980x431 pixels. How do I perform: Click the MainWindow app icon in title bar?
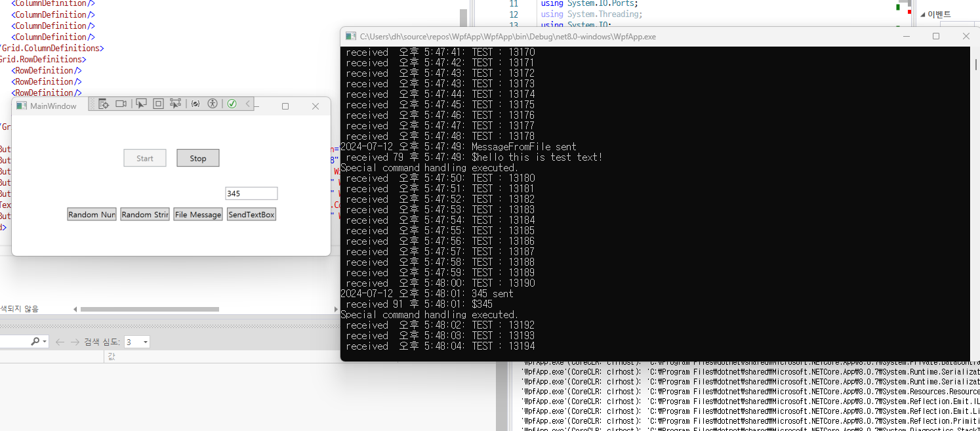[22, 106]
